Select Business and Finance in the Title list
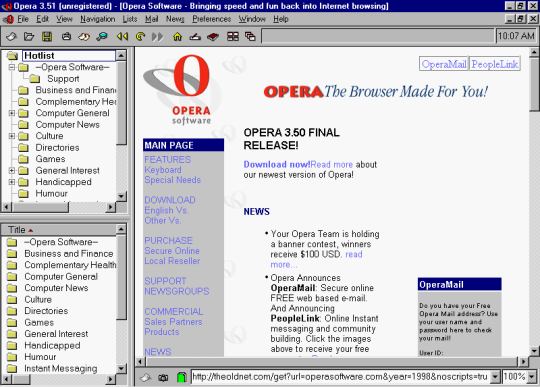The image size is (540, 387). [x=69, y=254]
